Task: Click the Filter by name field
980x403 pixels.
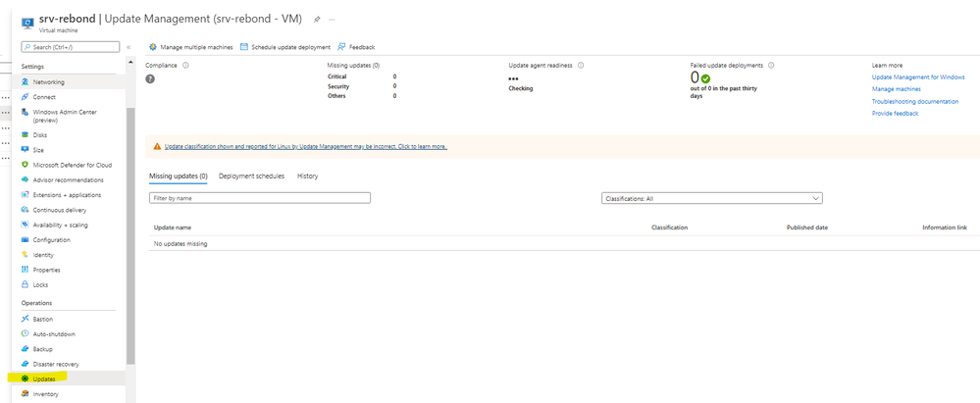Action: tap(260, 198)
